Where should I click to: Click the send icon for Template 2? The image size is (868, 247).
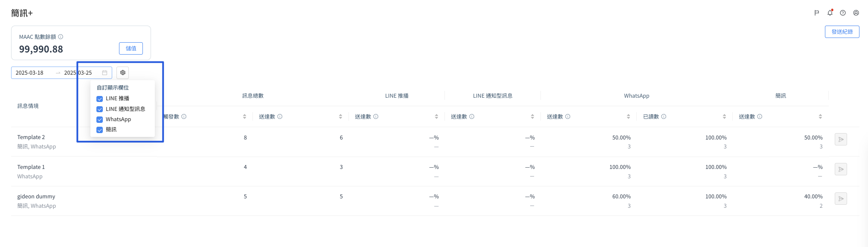(841, 139)
